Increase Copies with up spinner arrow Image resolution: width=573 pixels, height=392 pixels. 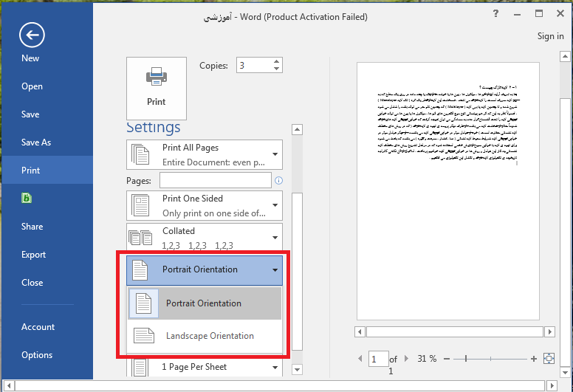click(276, 61)
